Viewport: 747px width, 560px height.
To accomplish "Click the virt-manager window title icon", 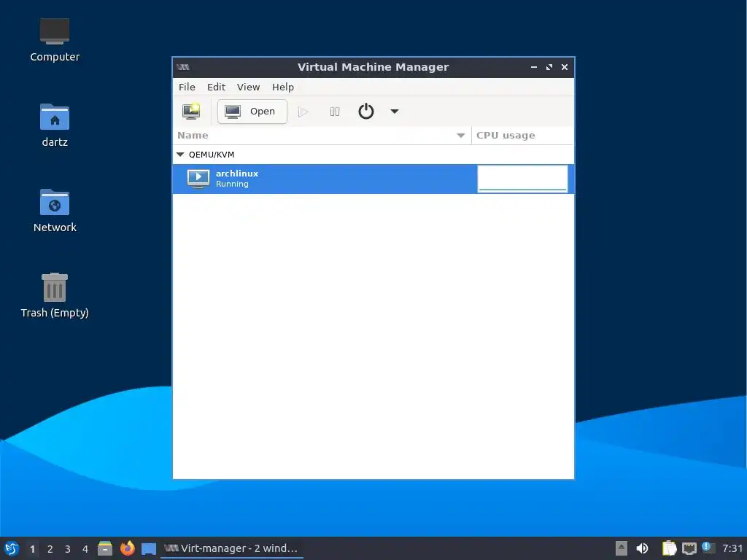I will (183, 67).
